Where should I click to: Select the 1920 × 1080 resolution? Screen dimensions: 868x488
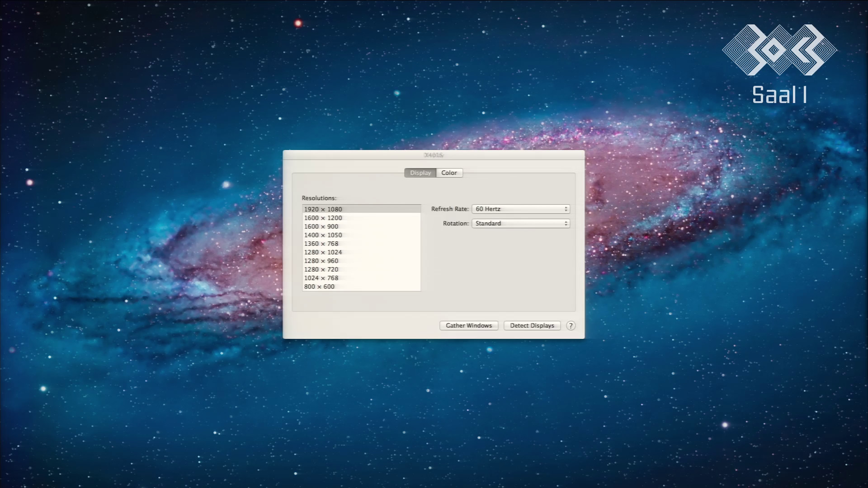click(361, 209)
